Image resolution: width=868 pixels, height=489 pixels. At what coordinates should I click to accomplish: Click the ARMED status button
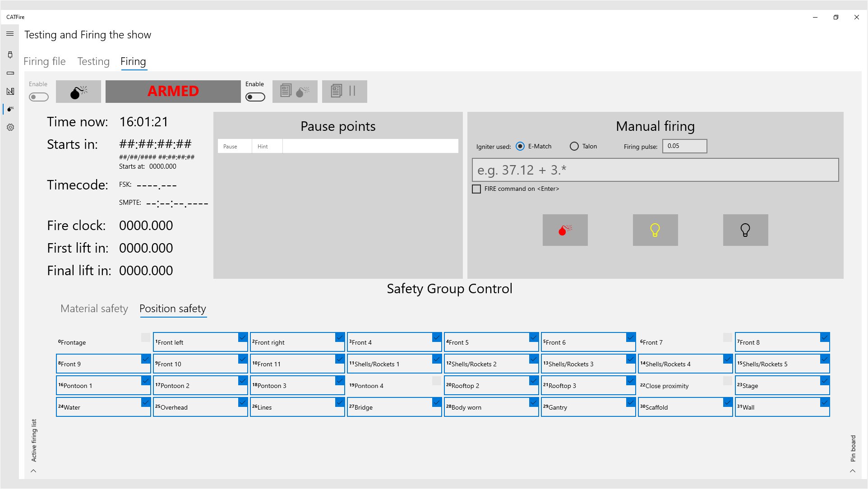point(173,92)
